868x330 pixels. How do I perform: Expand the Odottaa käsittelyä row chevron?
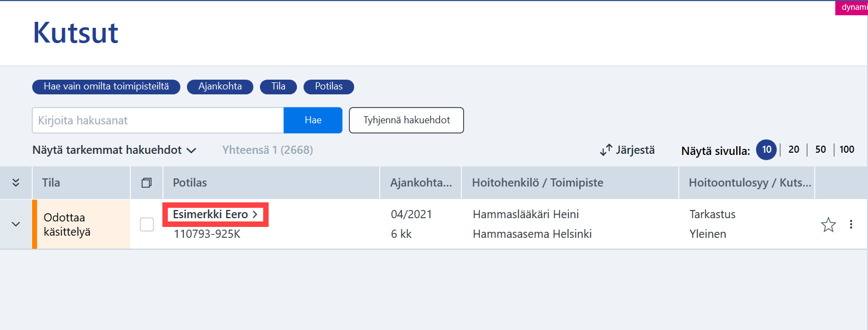coord(16,224)
